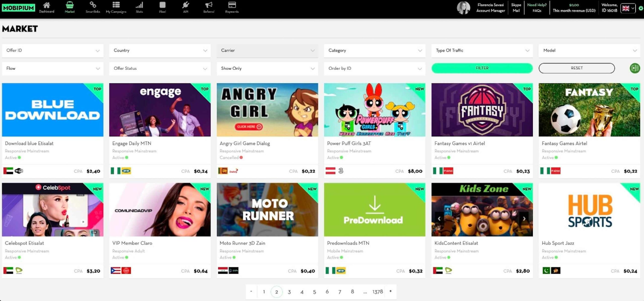This screenshot has width=644, height=301.
Task: Open Blue Download offer thumbnail
Action: tap(53, 110)
